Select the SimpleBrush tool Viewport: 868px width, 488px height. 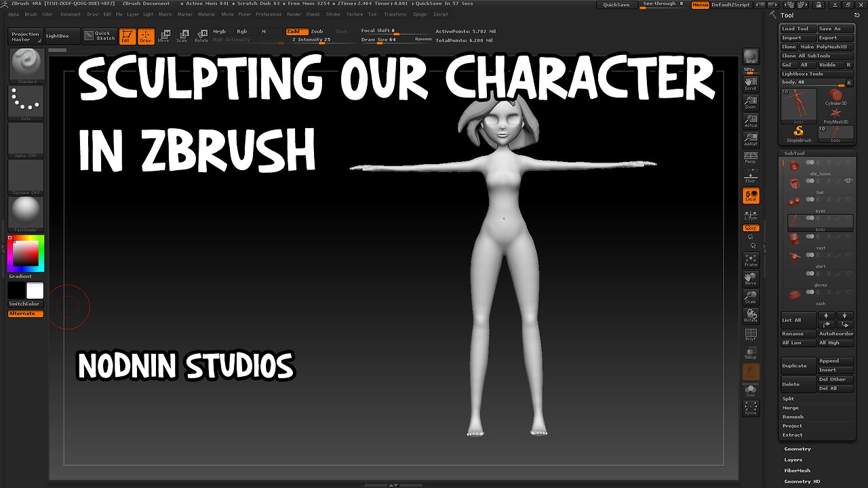pos(799,134)
